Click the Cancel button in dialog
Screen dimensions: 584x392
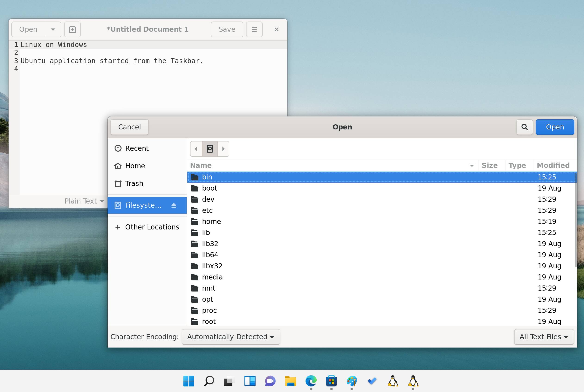click(129, 127)
